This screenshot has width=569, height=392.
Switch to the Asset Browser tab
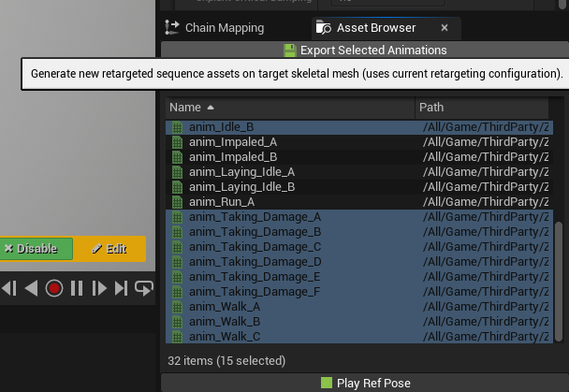375,28
